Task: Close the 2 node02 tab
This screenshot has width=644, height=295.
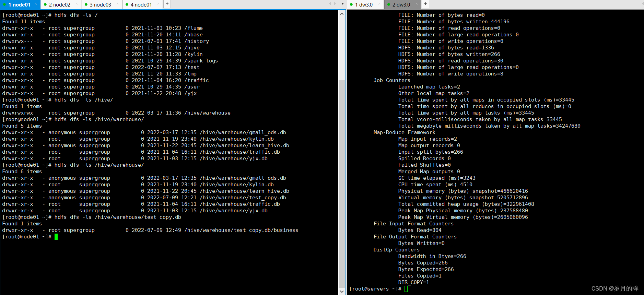Action: [77, 4]
